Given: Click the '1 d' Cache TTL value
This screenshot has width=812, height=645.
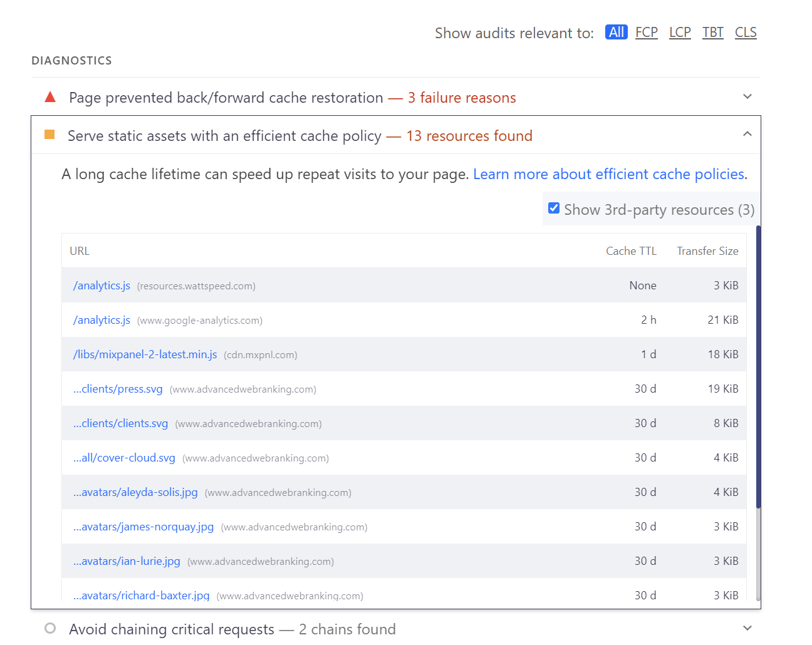Looking at the screenshot, I should 648,354.
